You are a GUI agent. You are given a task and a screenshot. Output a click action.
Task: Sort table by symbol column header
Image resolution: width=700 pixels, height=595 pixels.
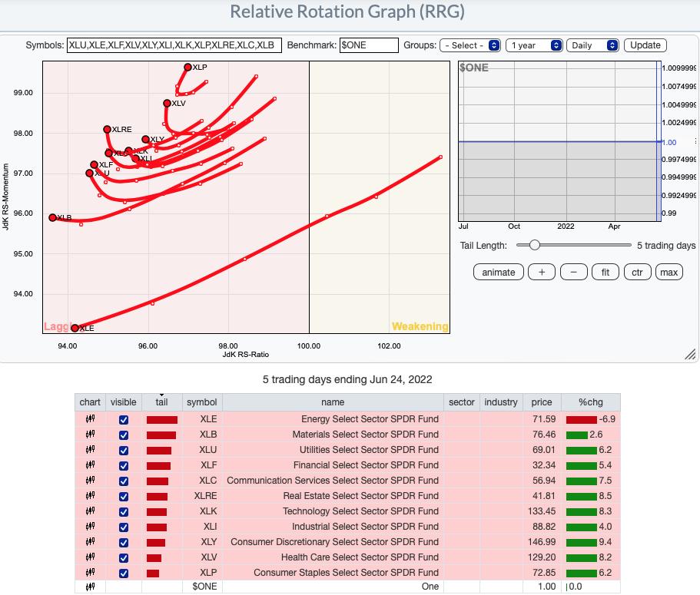(x=202, y=402)
